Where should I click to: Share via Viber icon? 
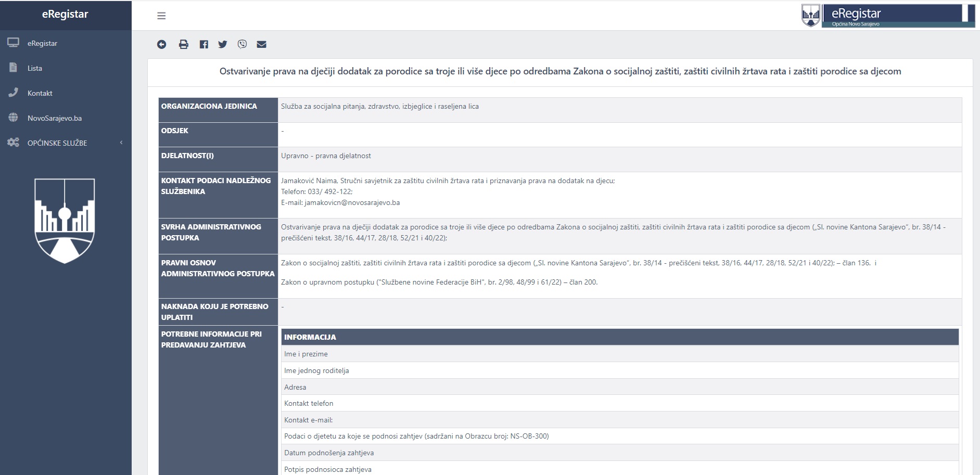click(242, 44)
